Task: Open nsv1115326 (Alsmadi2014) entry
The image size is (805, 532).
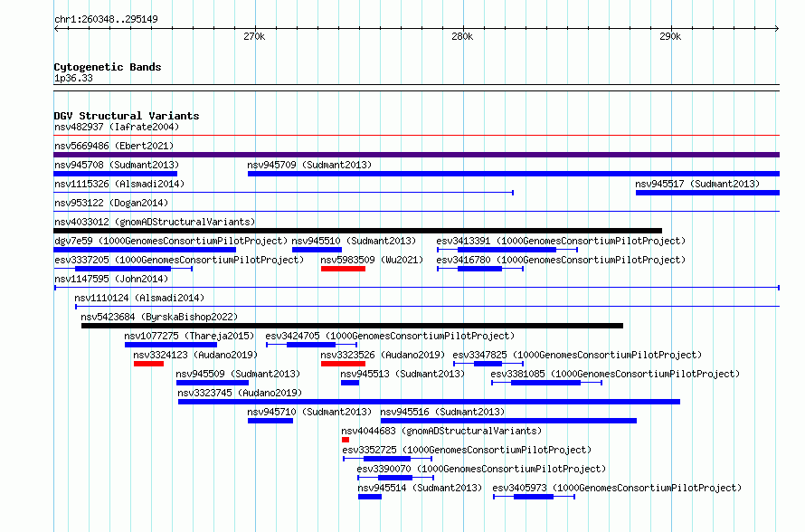Action: pos(119,184)
